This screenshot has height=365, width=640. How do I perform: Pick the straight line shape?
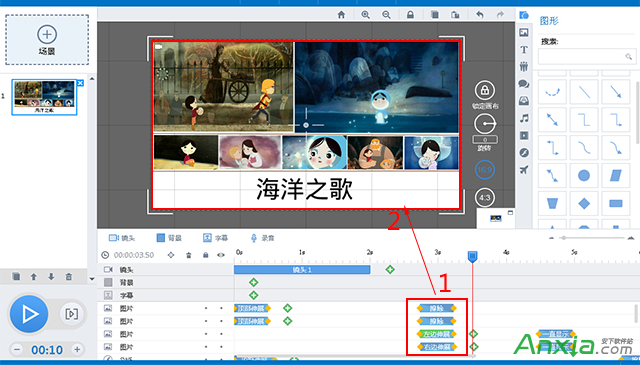coord(584,93)
